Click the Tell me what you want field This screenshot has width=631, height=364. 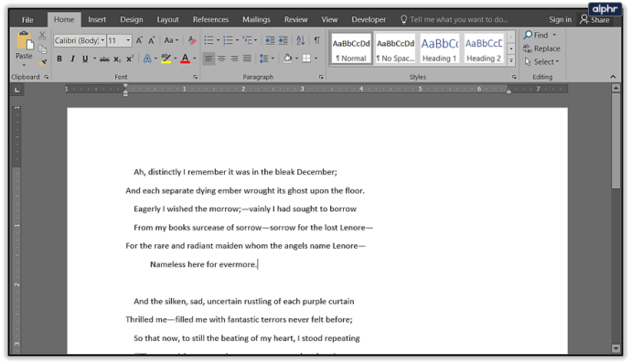click(454, 19)
